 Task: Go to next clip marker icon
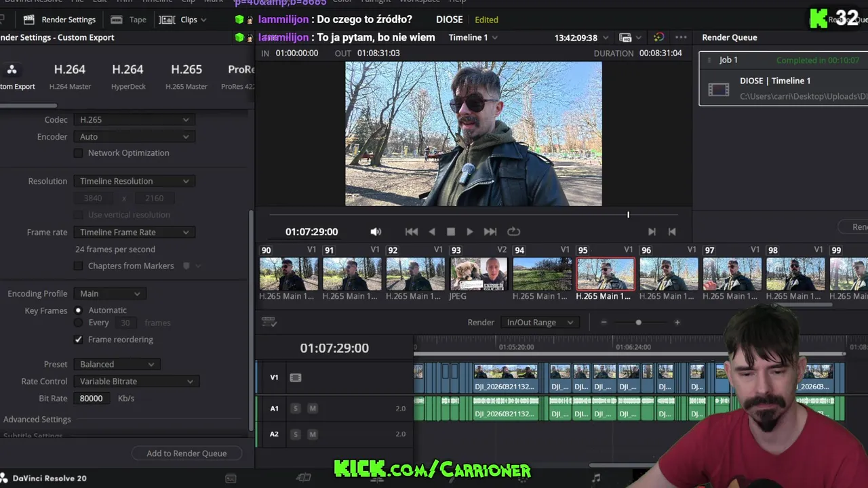[x=652, y=232]
